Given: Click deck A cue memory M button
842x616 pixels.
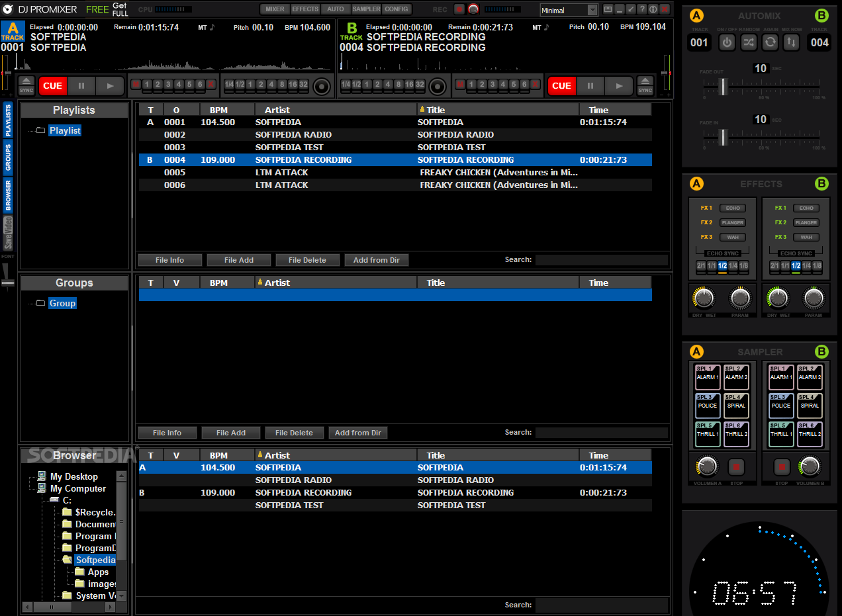Looking at the screenshot, I should click(x=136, y=85).
